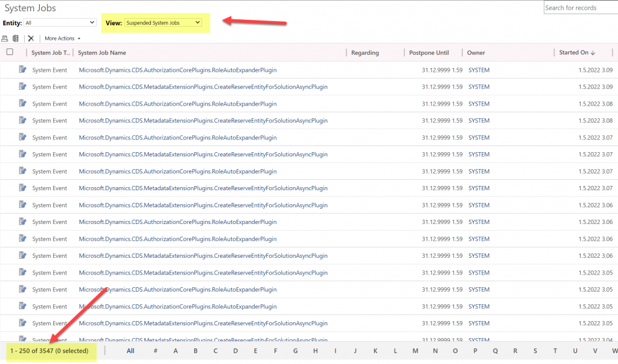
Task: Click job icon of CreateReserveEntityForSolutionAsyncPlugin row started 3.08
Action: click(22, 120)
